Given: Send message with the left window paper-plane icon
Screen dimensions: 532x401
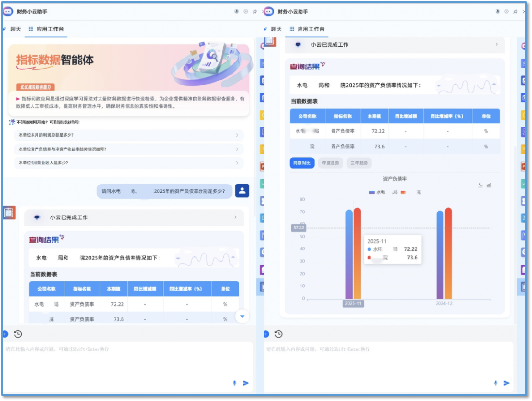Looking at the screenshot, I should (x=246, y=383).
